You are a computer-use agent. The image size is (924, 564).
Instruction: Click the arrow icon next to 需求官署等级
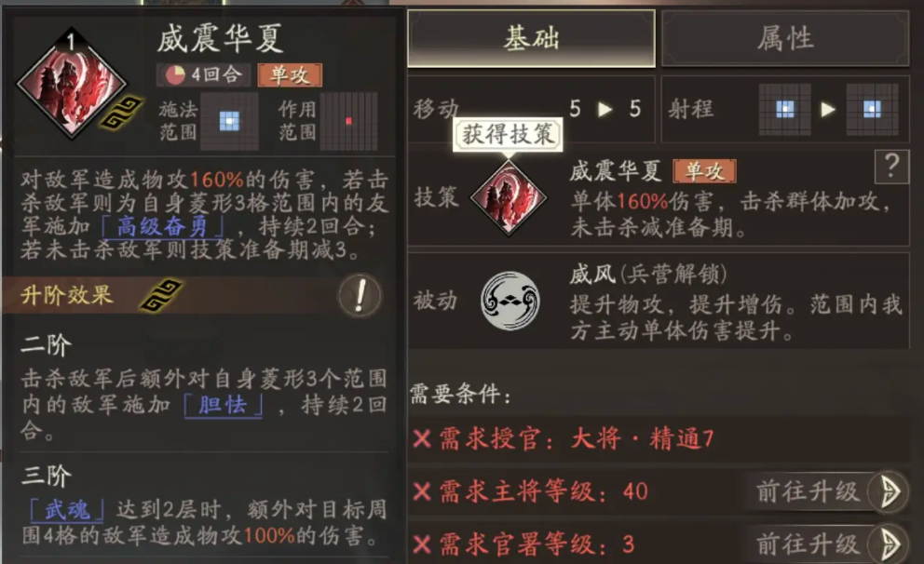[x=890, y=544]
